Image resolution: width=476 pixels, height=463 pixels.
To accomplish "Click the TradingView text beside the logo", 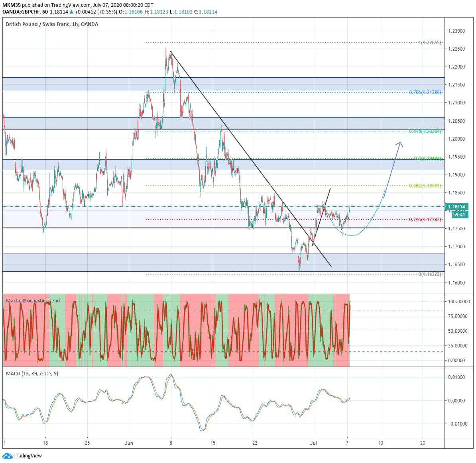I will tap(28, 456).
